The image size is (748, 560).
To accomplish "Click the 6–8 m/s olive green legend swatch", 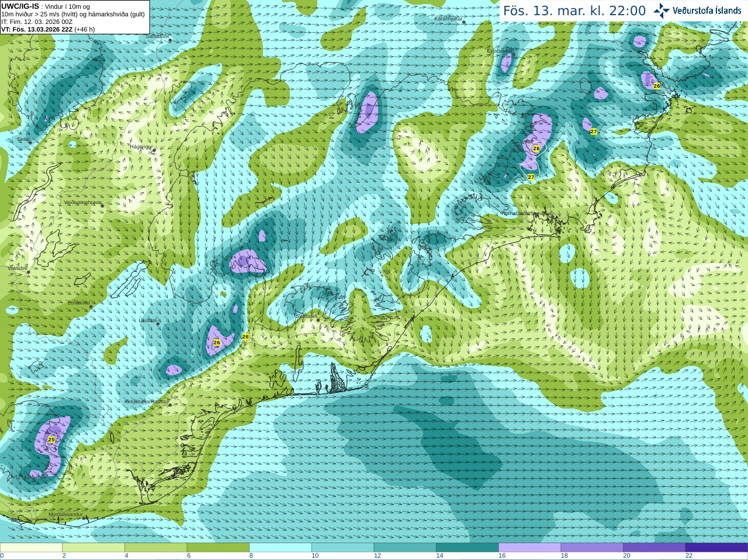I will click(218, 547).
